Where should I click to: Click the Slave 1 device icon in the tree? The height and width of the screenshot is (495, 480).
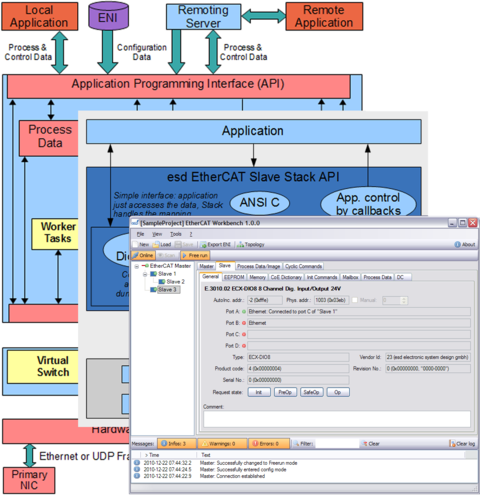[154, 274]
